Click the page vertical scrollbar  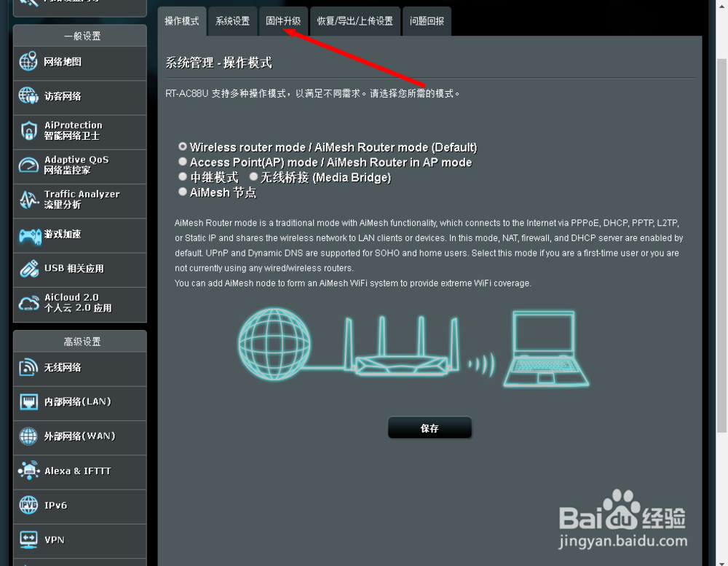click(x=721, y=245)
